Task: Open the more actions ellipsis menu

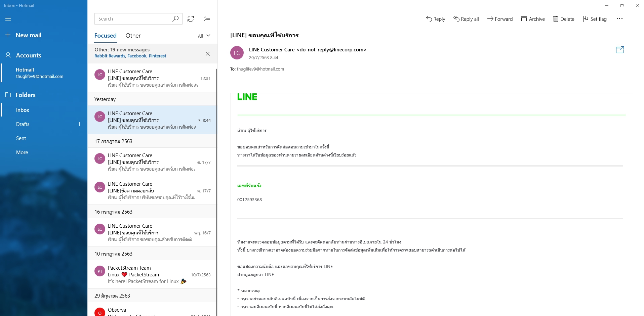Action: coord(619,19)
